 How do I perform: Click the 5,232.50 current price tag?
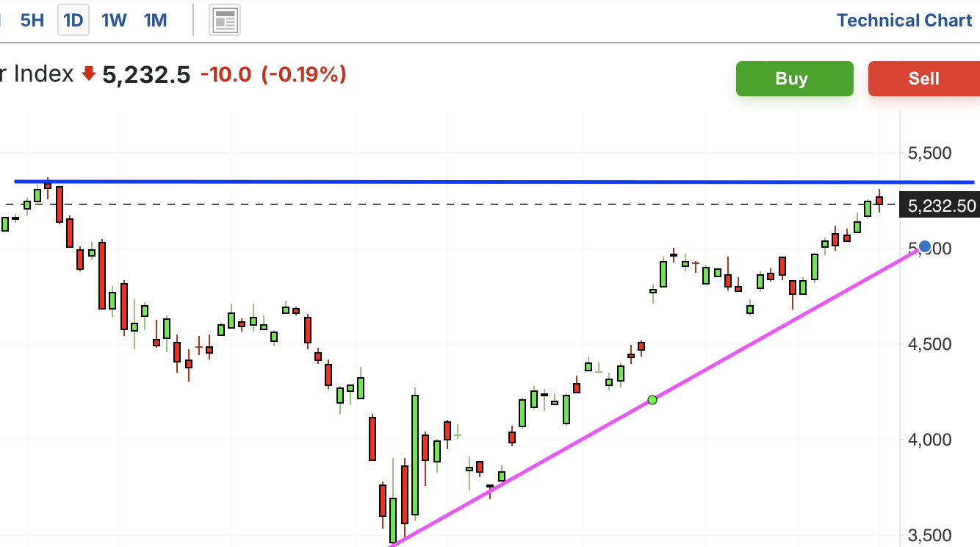coord(940,206)
